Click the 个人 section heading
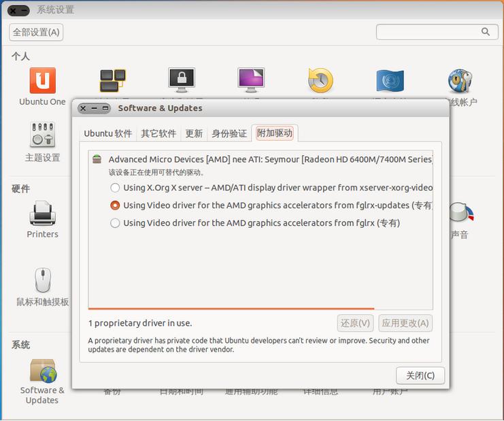The image size is (504, 421). [x=20, y=56]
